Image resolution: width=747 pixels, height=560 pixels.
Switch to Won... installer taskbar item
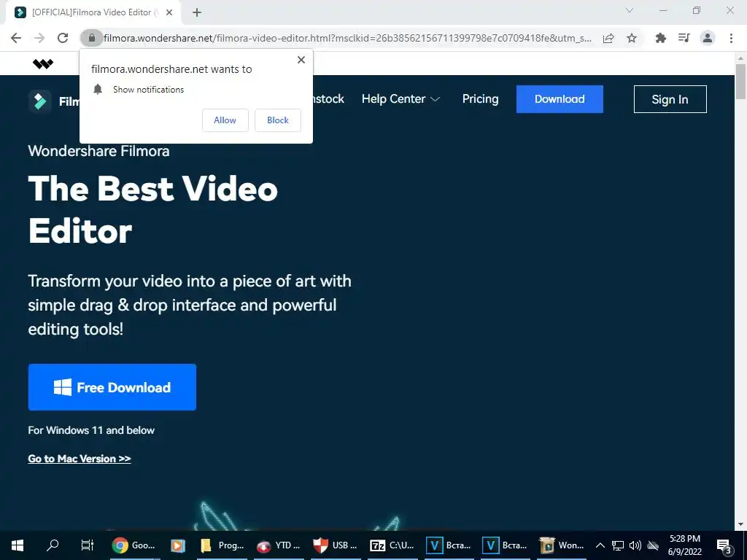tap(561, 545)
